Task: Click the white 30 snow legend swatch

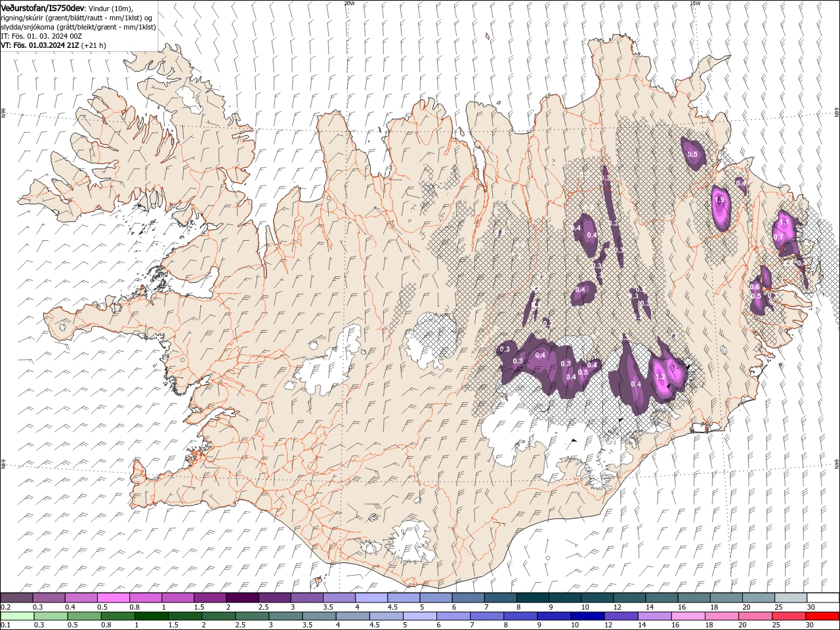Action: [x=823, y=597]
